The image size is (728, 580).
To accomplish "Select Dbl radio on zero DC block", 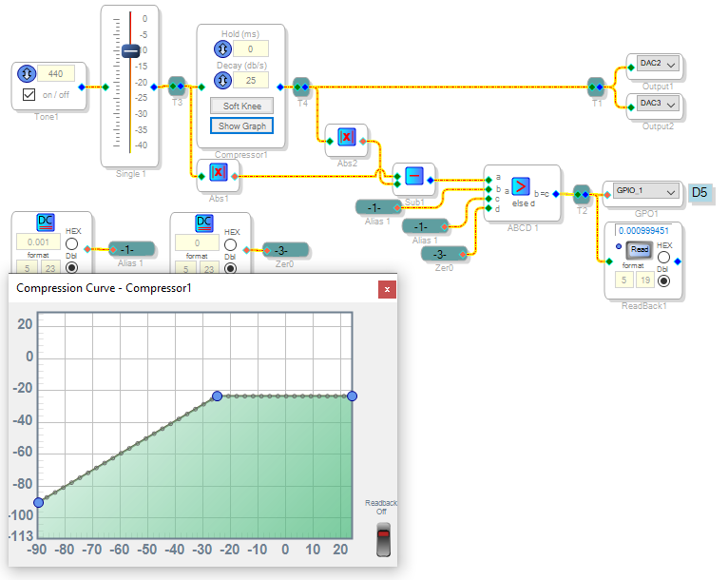I will pos(230,268).
